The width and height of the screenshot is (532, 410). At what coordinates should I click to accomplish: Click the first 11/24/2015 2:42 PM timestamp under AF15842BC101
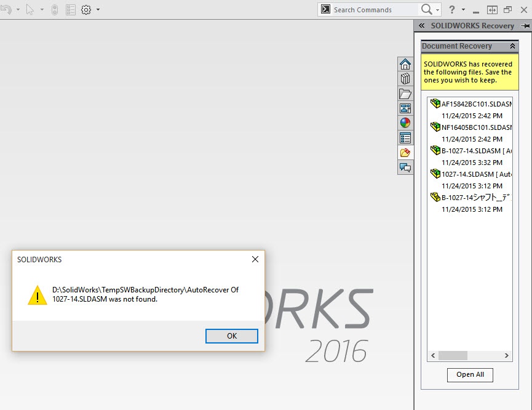[472, 116]
